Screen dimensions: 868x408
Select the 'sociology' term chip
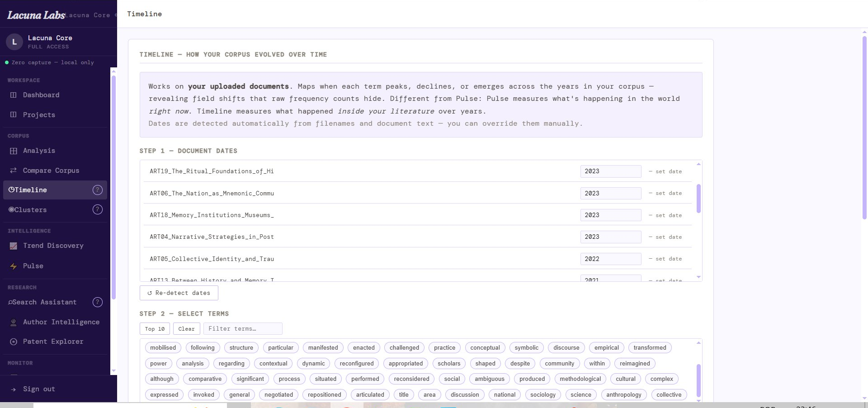point(542,395)
